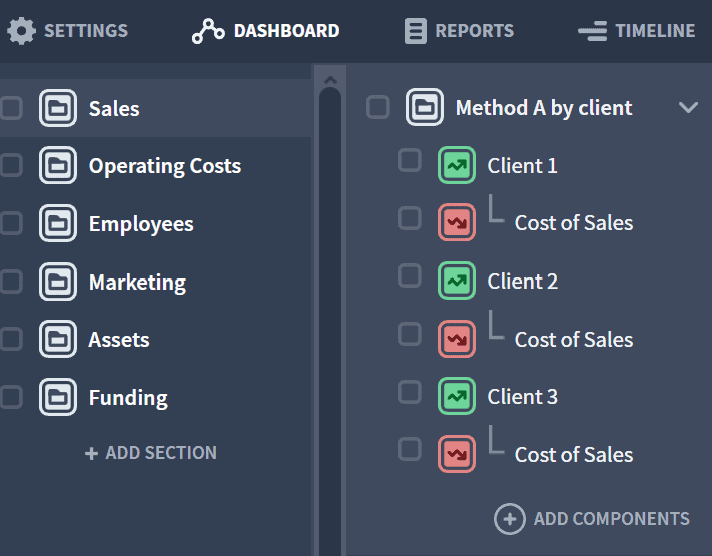This screenshot has height=556, width=712.
Task: Click red cost icon under Client 1
Action: [457, 222]
